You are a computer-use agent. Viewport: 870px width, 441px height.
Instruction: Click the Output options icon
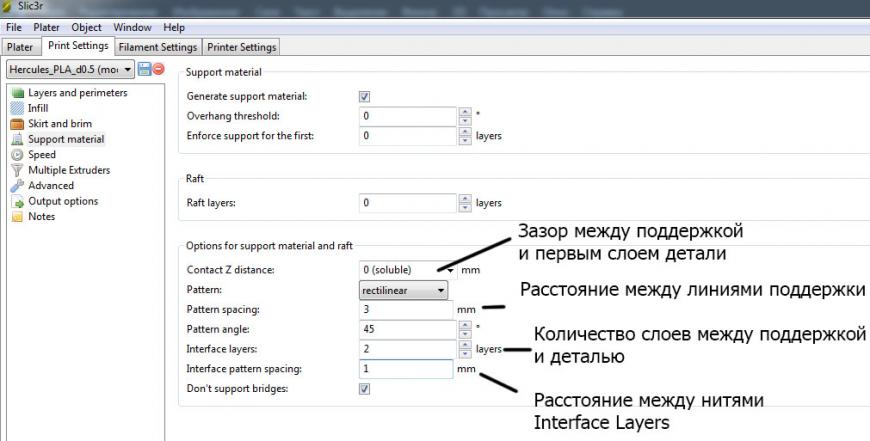click(17, 201)
